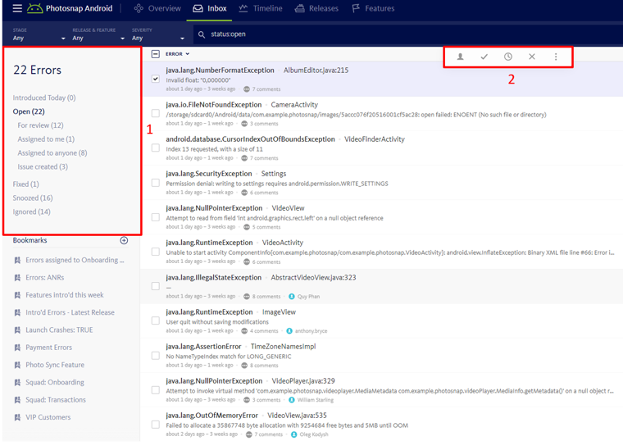Click bookmark icon beside Launch Crashes: TRUE
624x442 pixels.
(17, 330)
